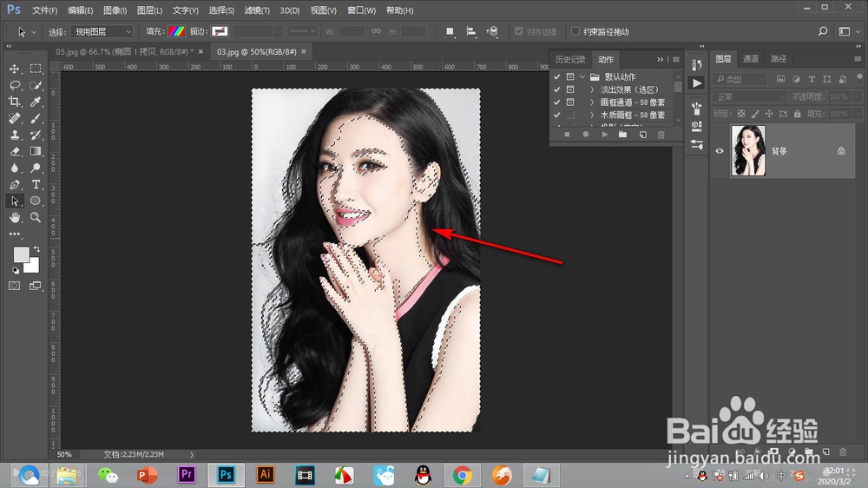Image resolution: width=868 pixels, height=488 pixels.
Task: Toggle the 对齐边缘 checkbox
Action: tap(519, 31)
